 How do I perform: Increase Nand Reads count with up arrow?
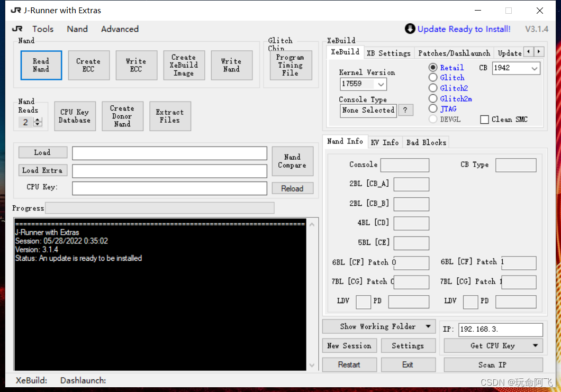(x=37, y=120)
